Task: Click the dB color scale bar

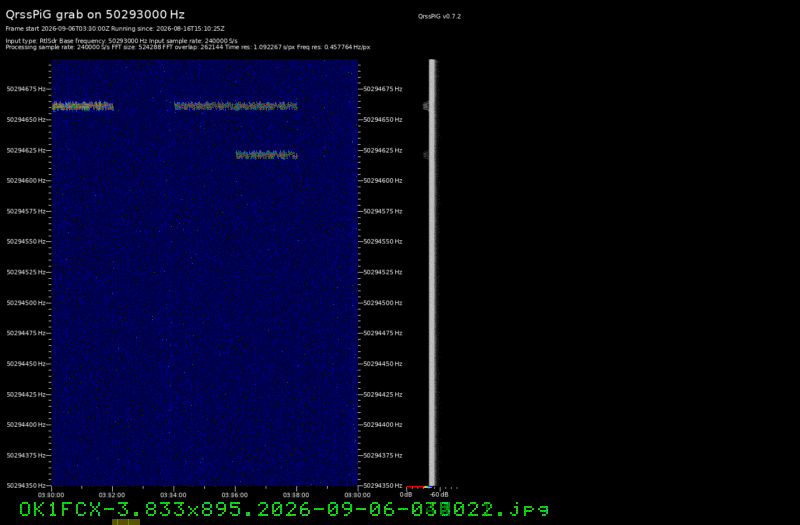Action: point(419,487)
